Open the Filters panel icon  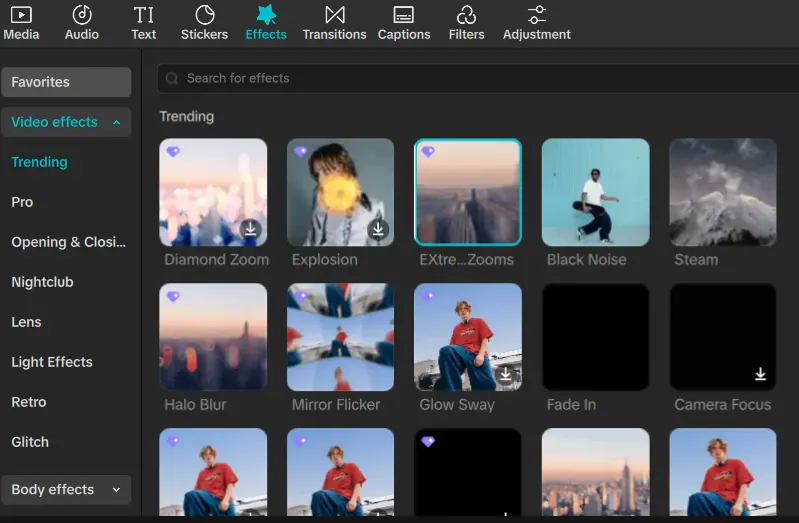(x=466, y=15)
